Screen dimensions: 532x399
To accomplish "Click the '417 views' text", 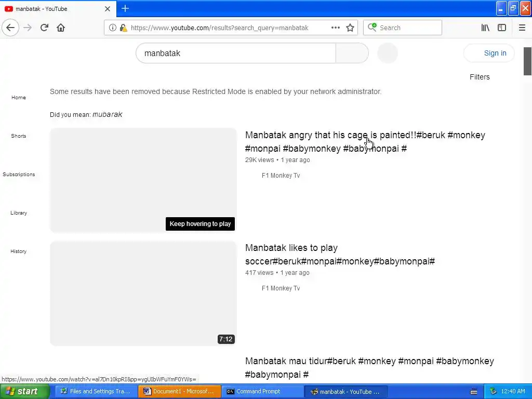I will click(x=259, y=272).
